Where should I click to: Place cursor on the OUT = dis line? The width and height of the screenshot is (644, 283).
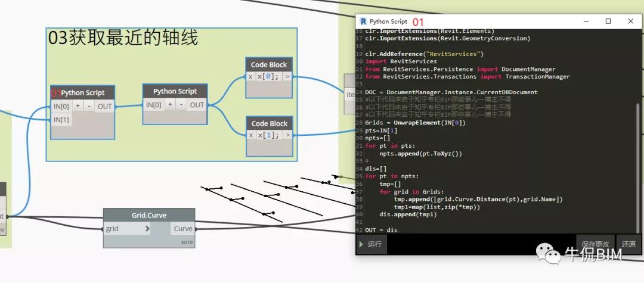[x=382, y=230]
